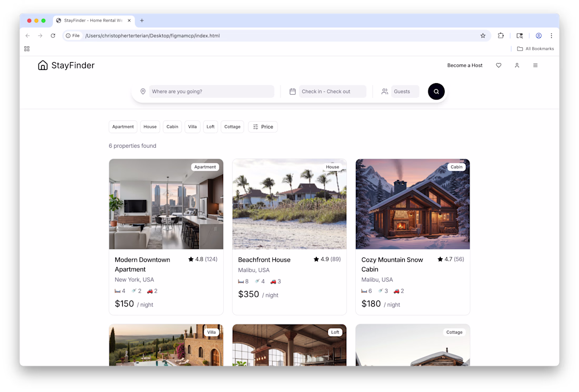The image size is (579, 392).
Task: Open the tab search icon
Action: [520, 36]
